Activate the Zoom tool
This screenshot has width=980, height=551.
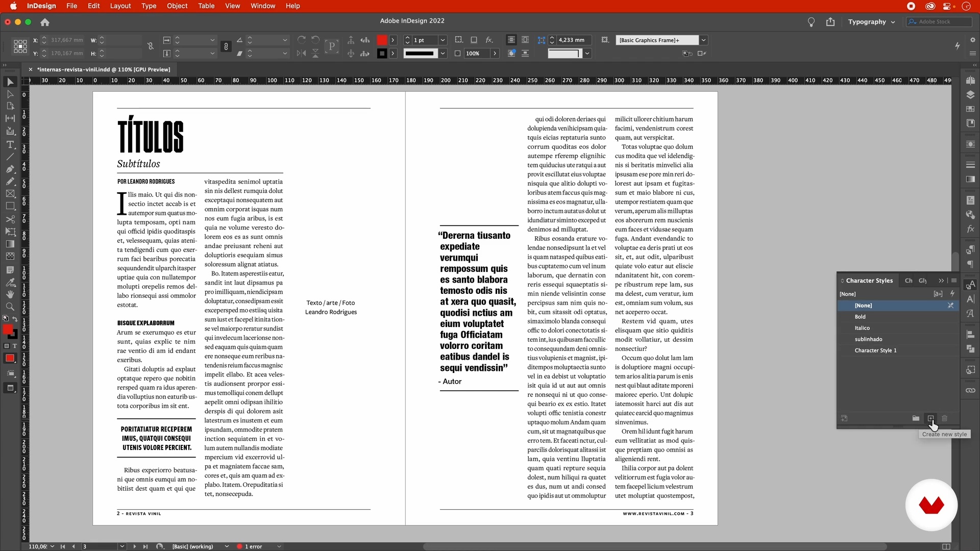(x=10, y=307)
